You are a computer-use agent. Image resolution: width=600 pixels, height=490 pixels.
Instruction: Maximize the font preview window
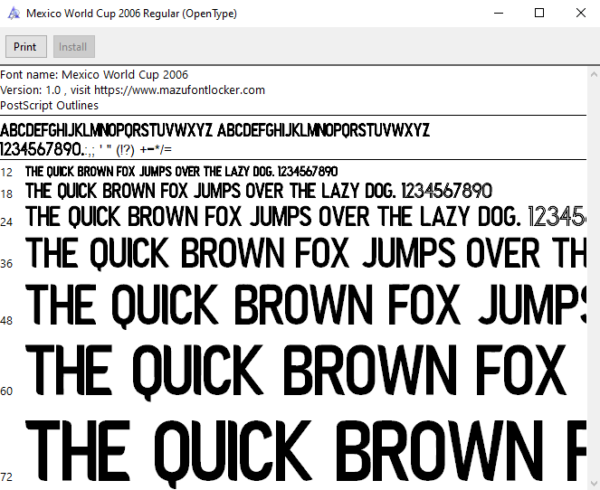point(539,13)
